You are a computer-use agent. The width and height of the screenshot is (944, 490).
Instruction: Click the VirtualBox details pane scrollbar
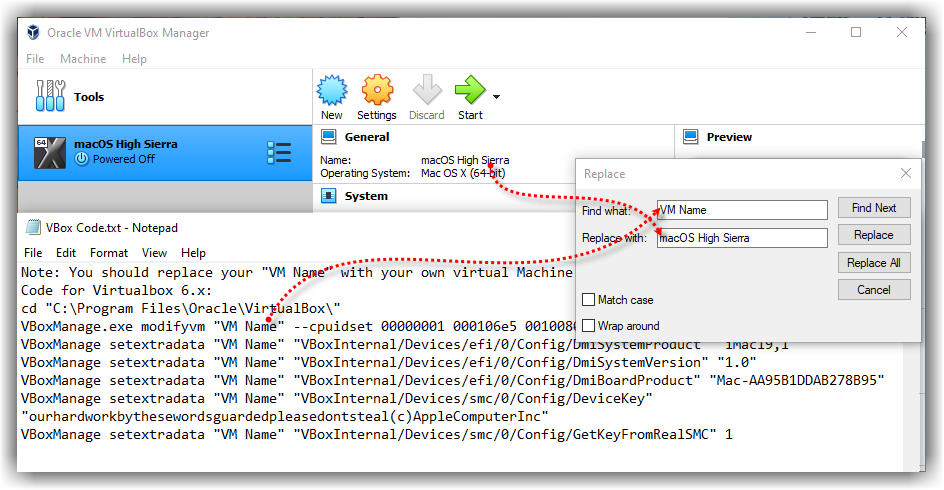(x=922, y=149)
